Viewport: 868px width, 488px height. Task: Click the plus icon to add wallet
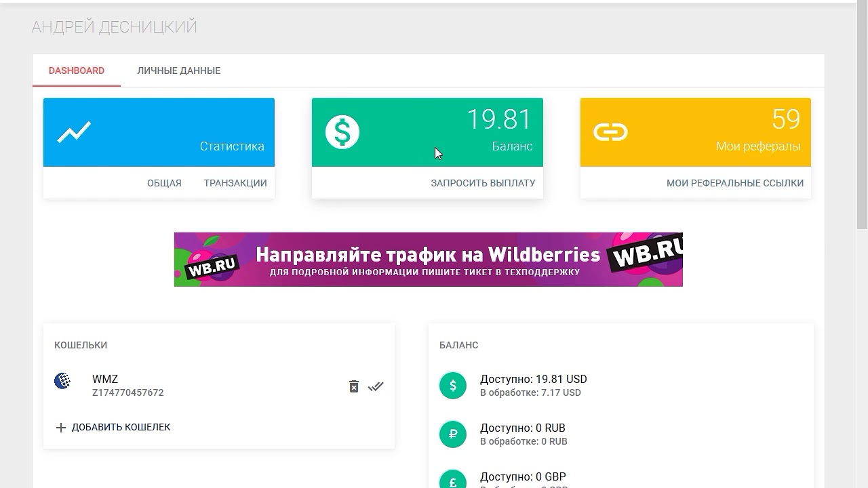click(x=60, y=428)
